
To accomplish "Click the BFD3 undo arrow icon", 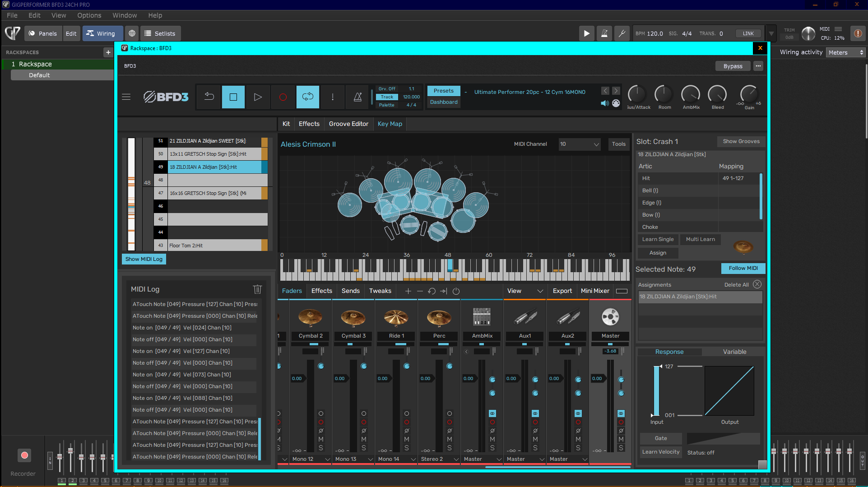I will pyautogui.click(x=209, y=97).
